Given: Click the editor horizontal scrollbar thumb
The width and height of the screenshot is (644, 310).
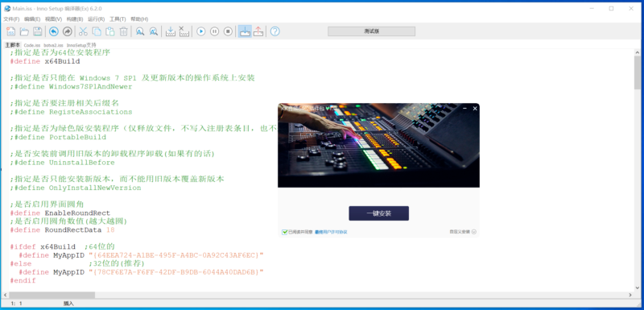Looking at the screenshot, I should click(52, 296).
